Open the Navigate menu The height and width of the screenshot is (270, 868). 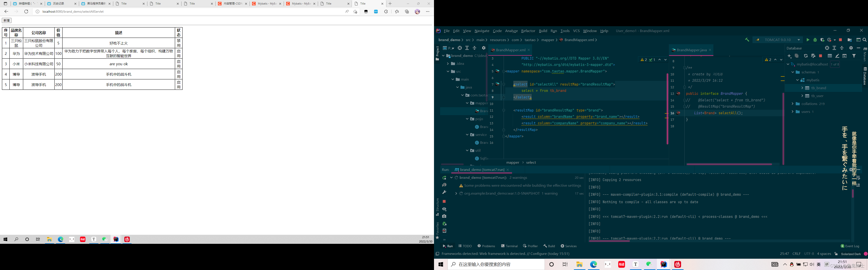click(482, 31)
